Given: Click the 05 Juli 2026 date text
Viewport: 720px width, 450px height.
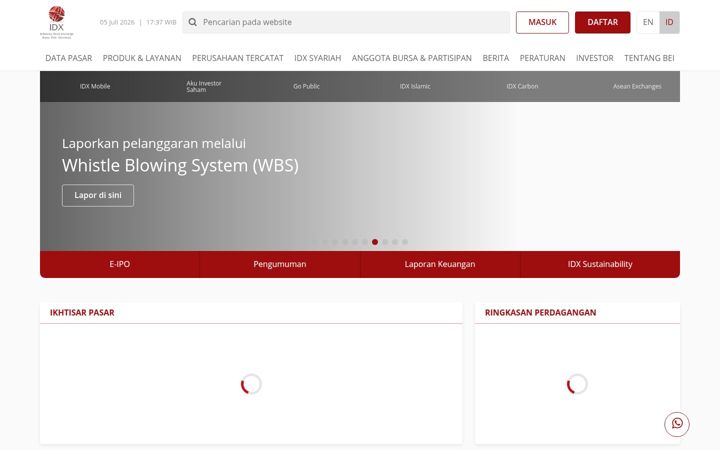Looking at the screenshot, I should pyautogui.click(x=117, y=22).
